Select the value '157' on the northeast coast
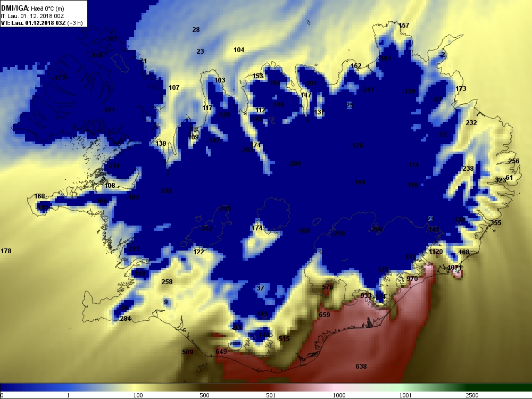The image size is (532, 399). point(404,26)
